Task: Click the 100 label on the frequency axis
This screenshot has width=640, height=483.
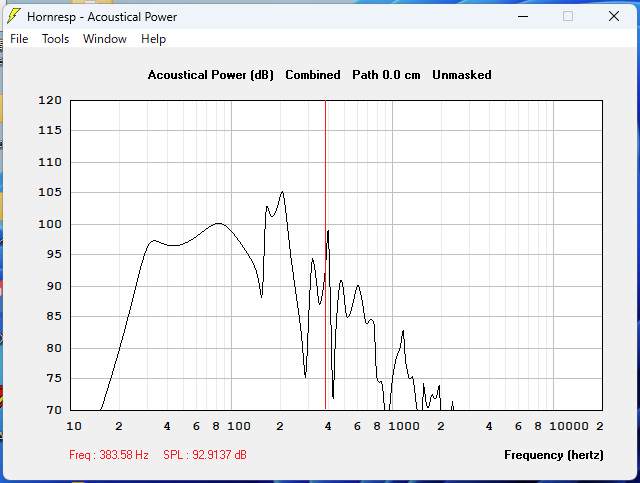Action: [x=239, y=426]
